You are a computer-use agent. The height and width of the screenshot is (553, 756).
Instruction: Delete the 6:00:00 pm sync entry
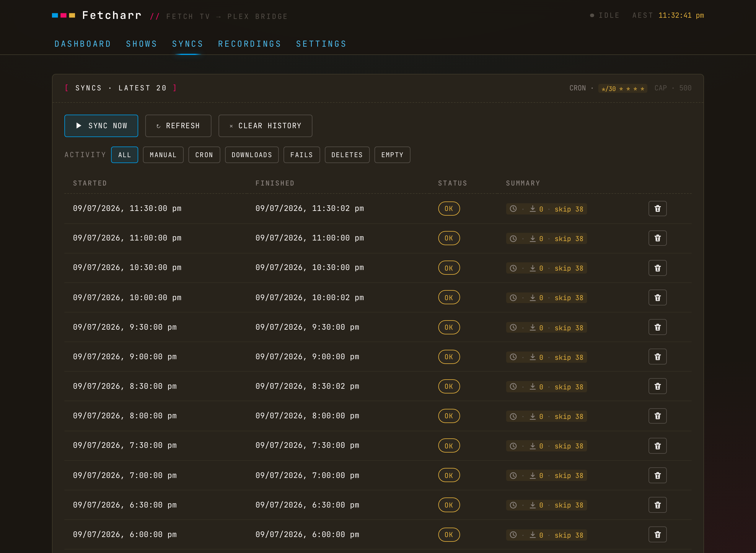click(x=657, y=534)
